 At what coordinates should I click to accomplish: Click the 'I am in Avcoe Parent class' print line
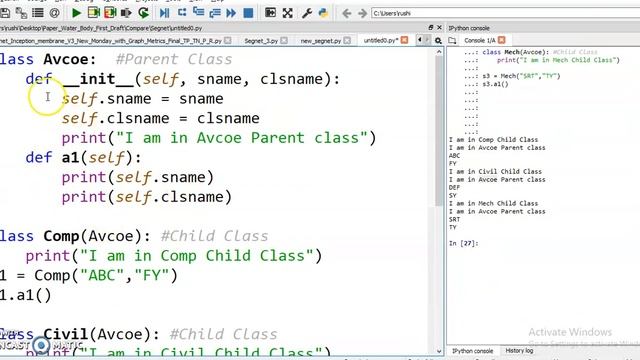[219, 138]
